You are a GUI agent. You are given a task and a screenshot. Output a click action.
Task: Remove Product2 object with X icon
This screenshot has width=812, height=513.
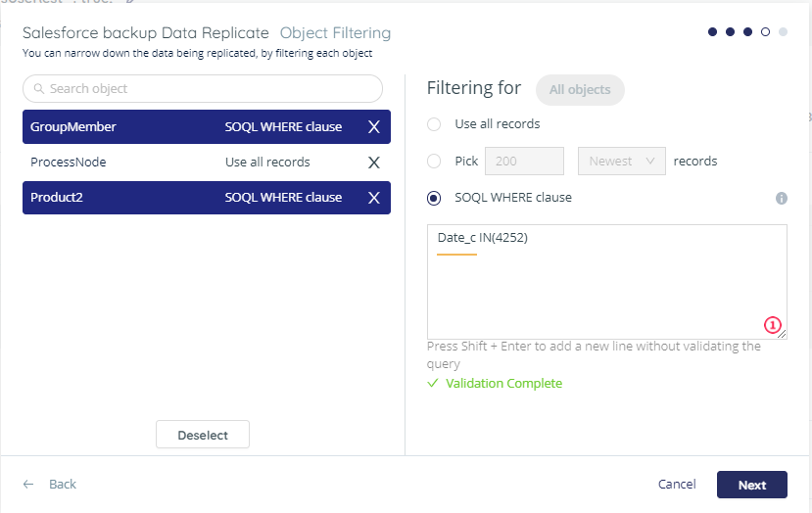tap(373, 198)
